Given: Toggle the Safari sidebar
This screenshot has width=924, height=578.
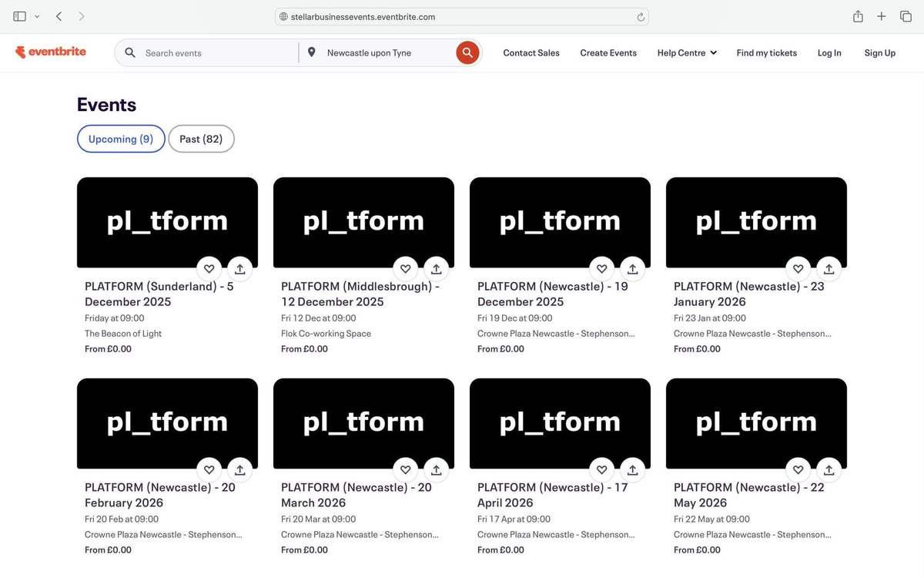Looking at the screenshot, I should [20, 16].
